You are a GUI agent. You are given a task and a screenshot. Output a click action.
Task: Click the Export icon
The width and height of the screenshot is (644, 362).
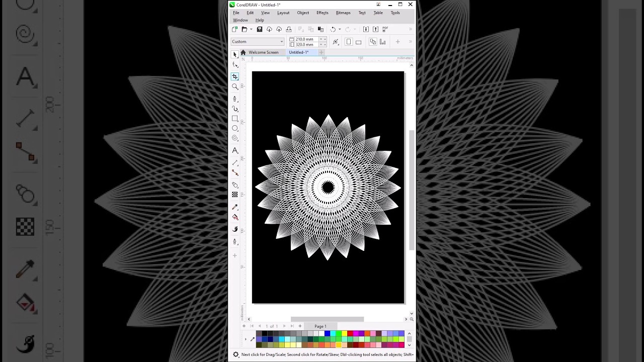[375, 30]
